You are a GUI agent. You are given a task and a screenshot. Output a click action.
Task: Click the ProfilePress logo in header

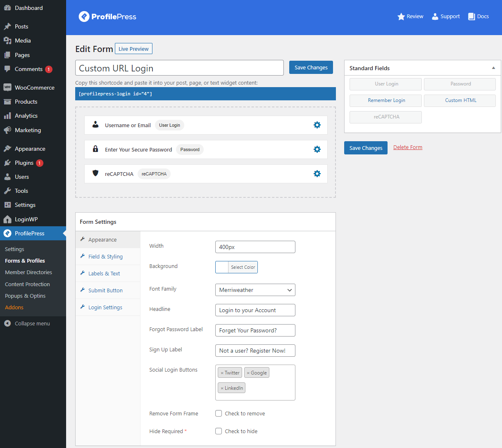pos(107,17)
